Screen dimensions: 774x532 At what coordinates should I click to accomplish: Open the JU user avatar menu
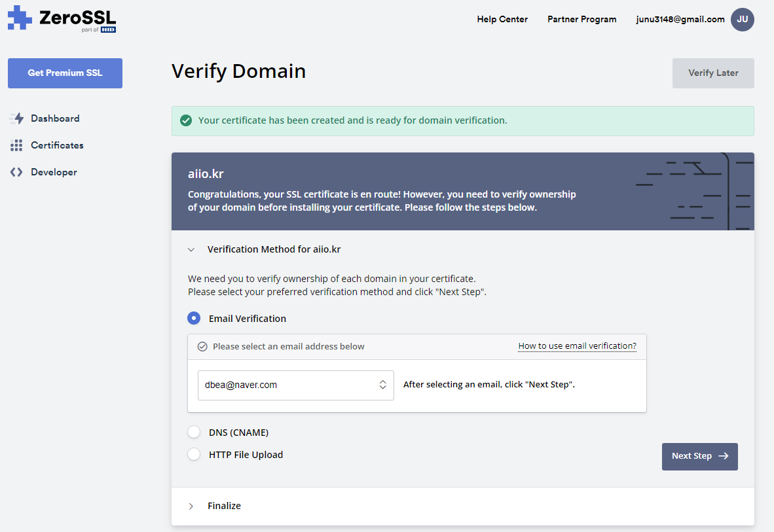click(742, 20)
